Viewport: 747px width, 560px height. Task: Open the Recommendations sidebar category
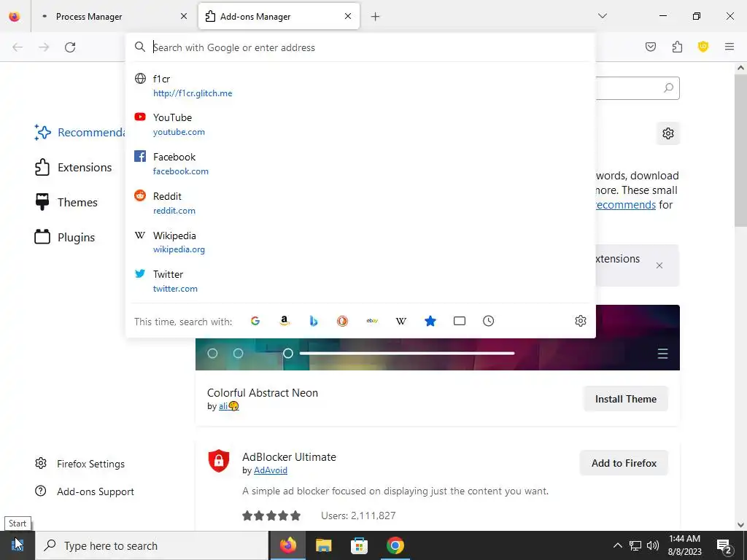[x=80, y=133]
